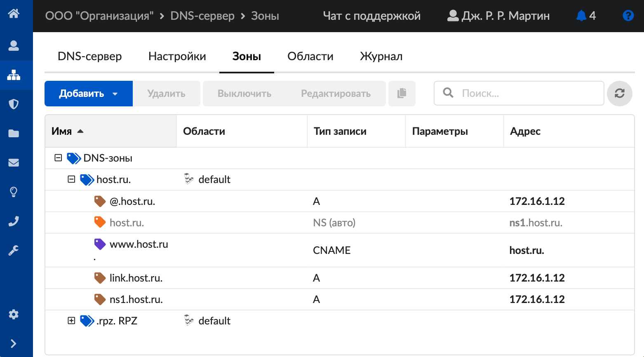
Task: Switch to the Настройки tab
Action: (x=177, y=56)
